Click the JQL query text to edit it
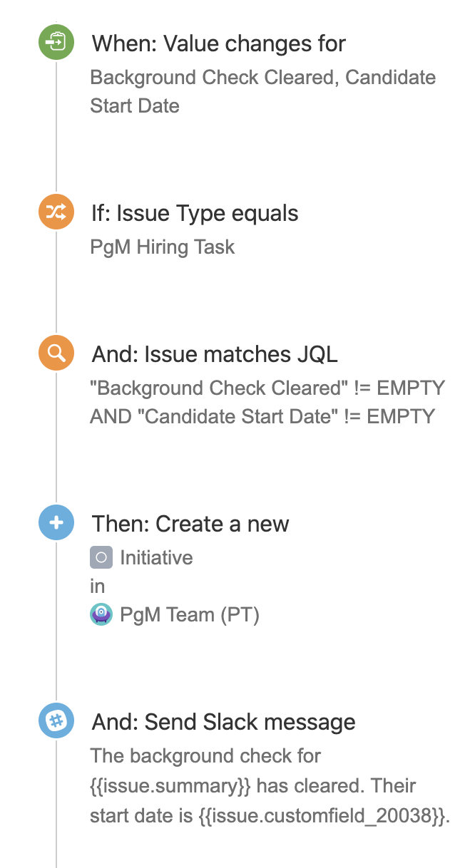Screen dimensions: 475x868 pyautogui.click(x=266, y=402)
